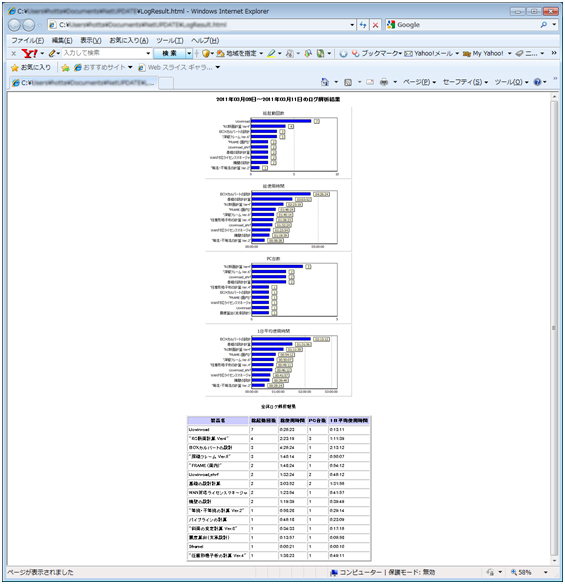Open the お気に入り(A) menu
565x584 pixels.
click(x=128, y=40)
